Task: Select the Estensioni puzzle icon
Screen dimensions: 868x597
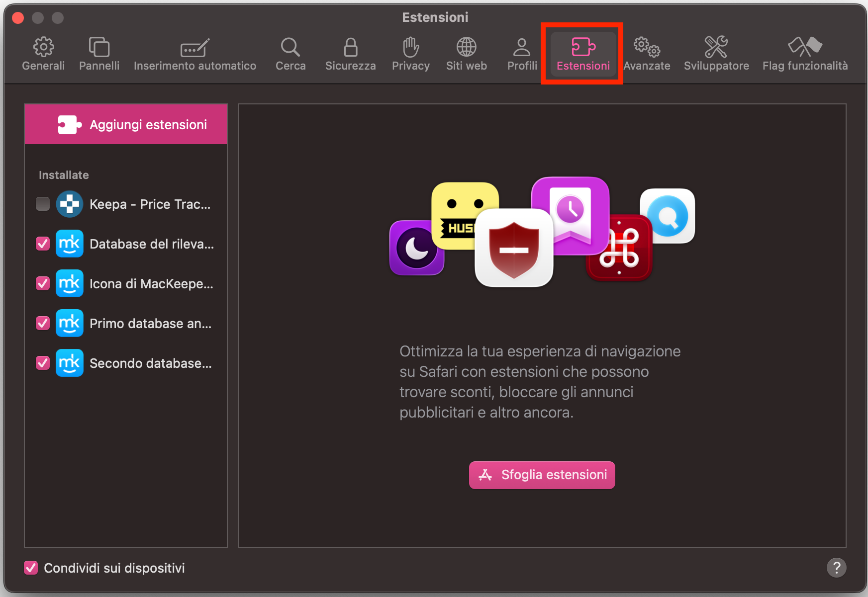Action: click(583, 47)
